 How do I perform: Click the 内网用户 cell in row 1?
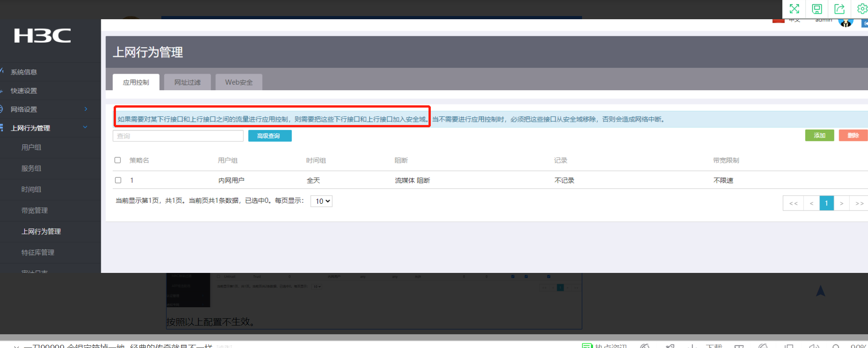pos(231,180)
